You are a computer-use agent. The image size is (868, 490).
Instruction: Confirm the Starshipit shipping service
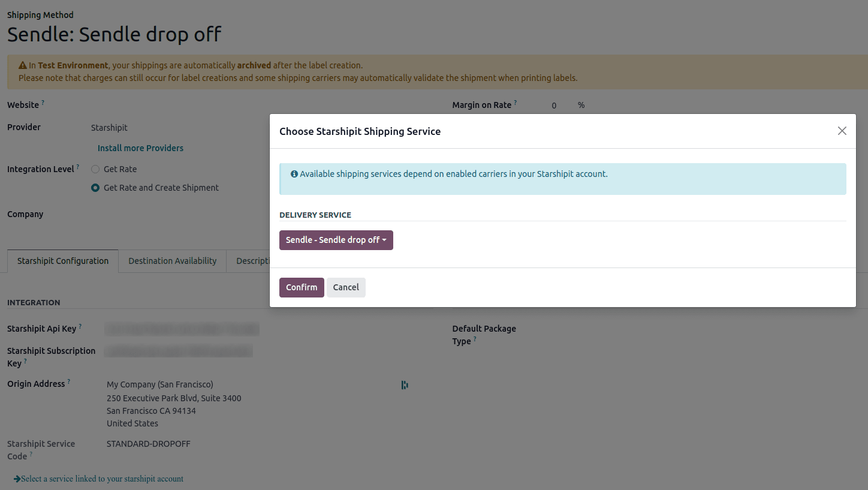point(302,287)
